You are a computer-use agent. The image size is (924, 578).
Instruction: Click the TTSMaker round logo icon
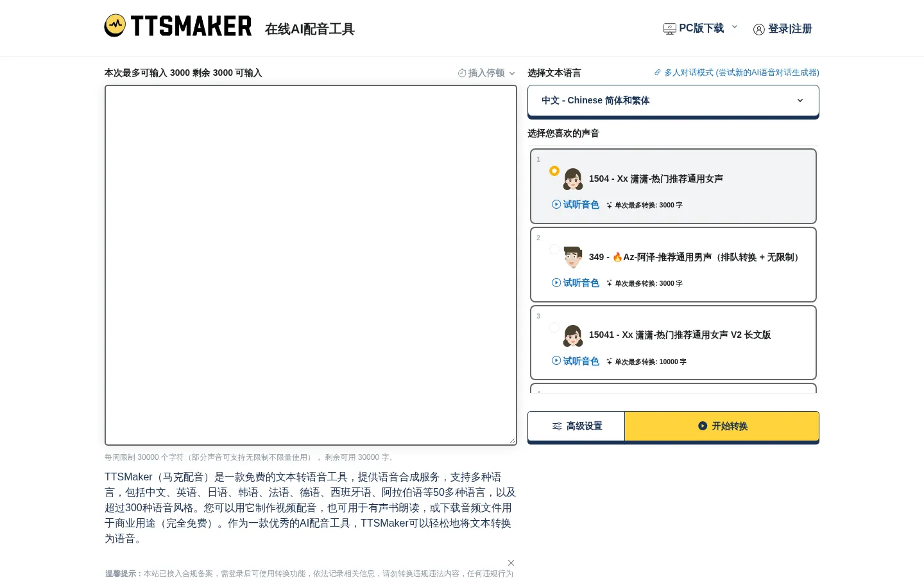click(x=116, y=26)
